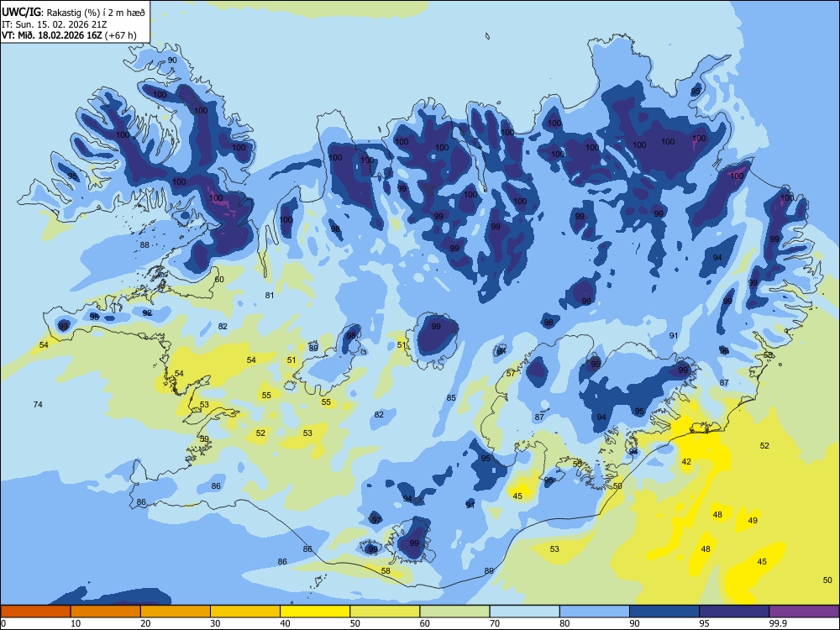The image size is (840, 630).
Task: Click the map value 89 near the south coast
Action: tap(489, 571)
